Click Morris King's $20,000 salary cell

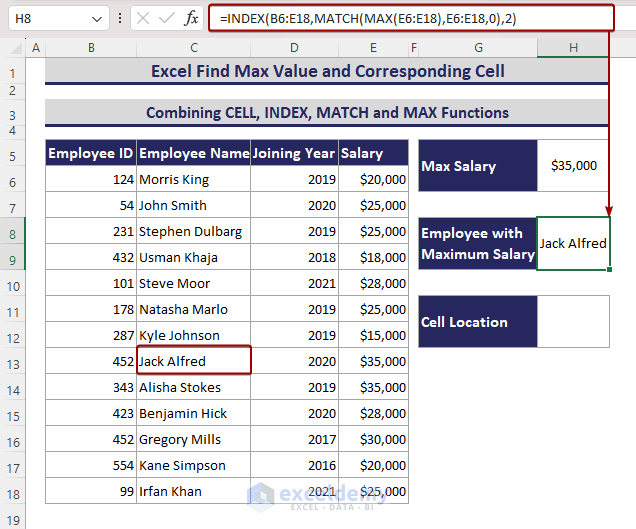pyautogui.click(x=374, y=179)
